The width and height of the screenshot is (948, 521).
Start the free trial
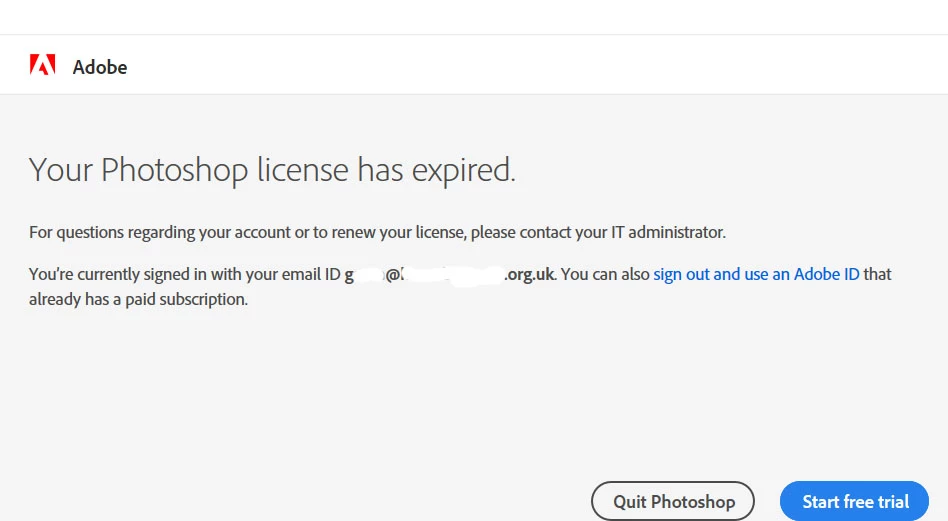coord(854,501)
